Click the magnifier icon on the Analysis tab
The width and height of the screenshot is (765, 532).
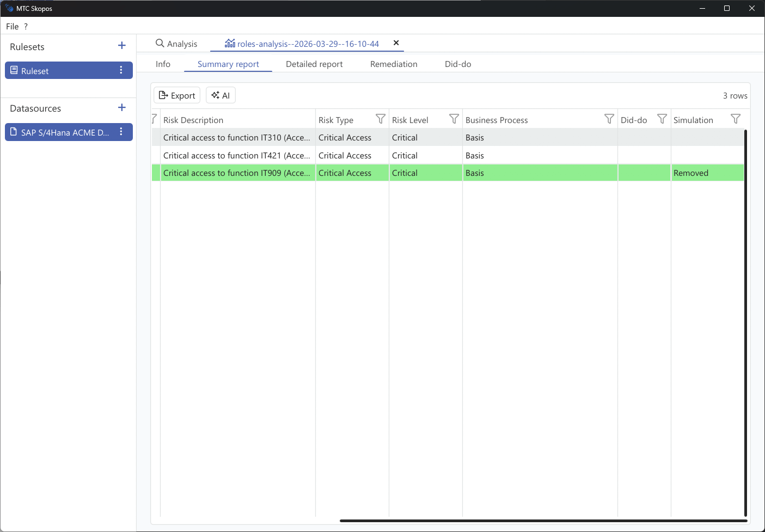coord(160,43)
